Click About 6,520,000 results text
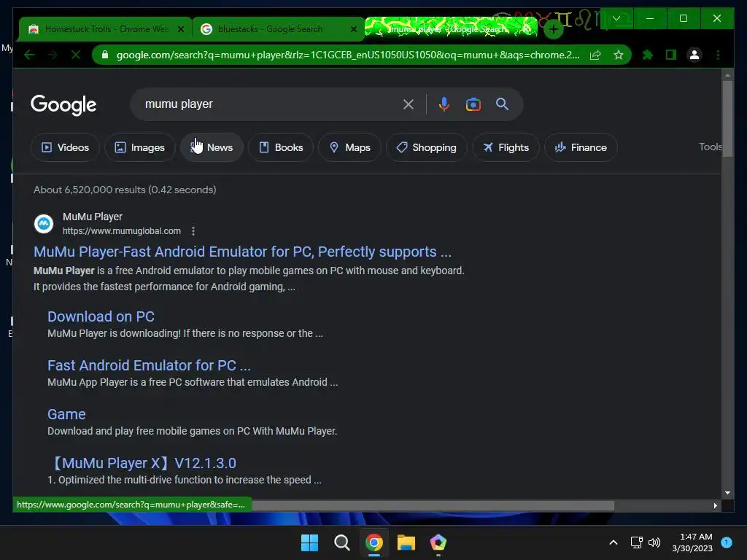Screen dimensions: 747x560 click(125, 190)
